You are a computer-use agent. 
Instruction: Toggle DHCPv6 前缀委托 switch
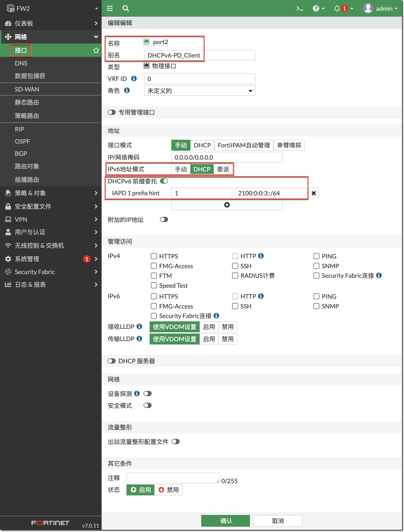[164, 181]
